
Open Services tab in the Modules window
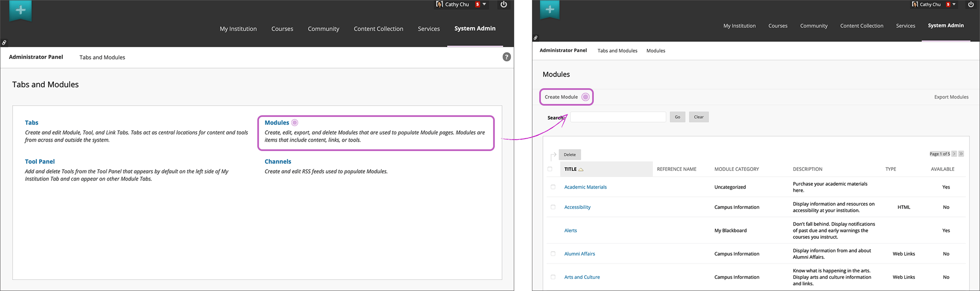pos(905,25)
